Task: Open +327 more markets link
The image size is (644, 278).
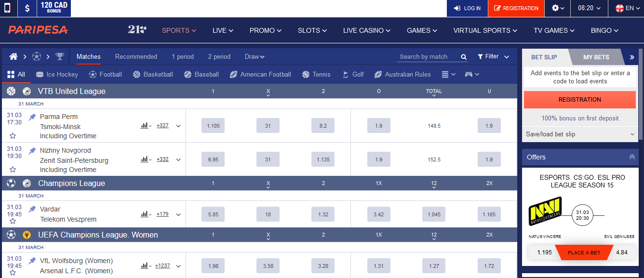Action: 162,125
